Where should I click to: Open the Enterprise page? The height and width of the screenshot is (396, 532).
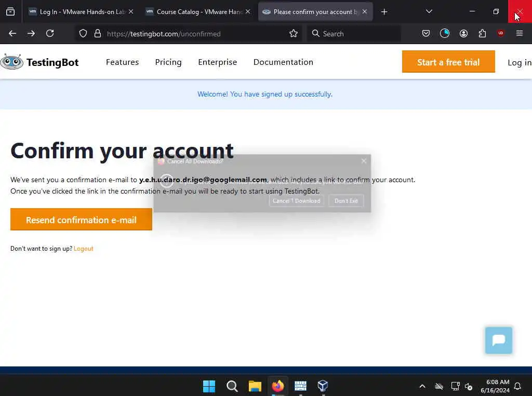click(x=218, y=62)
